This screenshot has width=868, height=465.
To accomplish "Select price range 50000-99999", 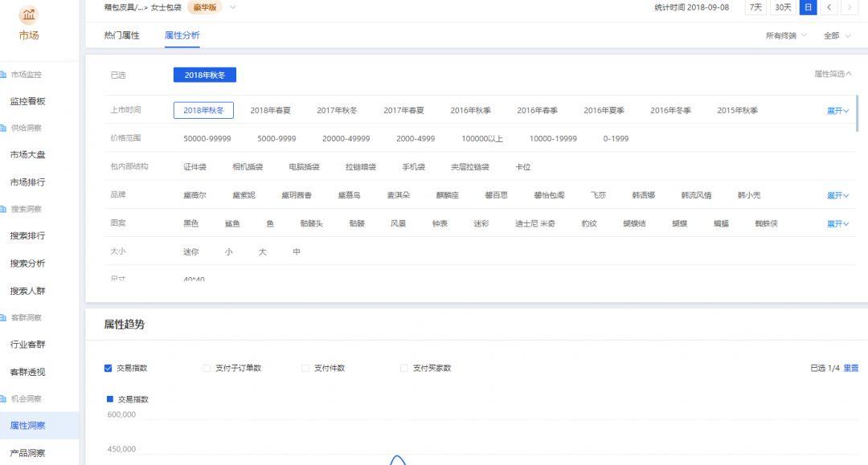I will pos(207,138).
